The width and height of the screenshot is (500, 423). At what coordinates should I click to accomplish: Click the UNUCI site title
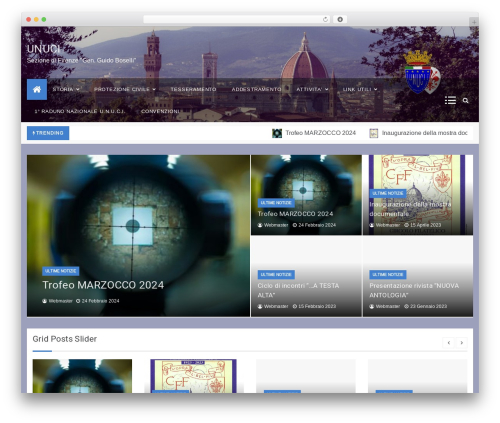tap(44, 49)
